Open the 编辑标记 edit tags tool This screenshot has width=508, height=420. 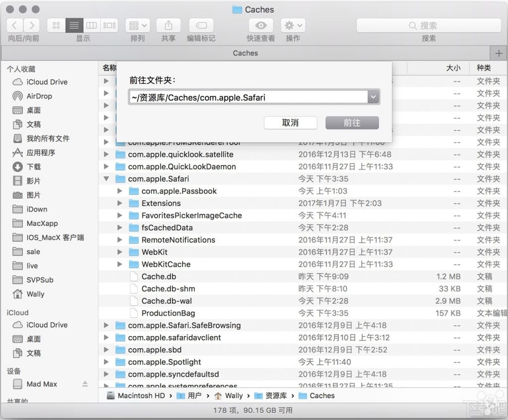[x=200, y=25]
